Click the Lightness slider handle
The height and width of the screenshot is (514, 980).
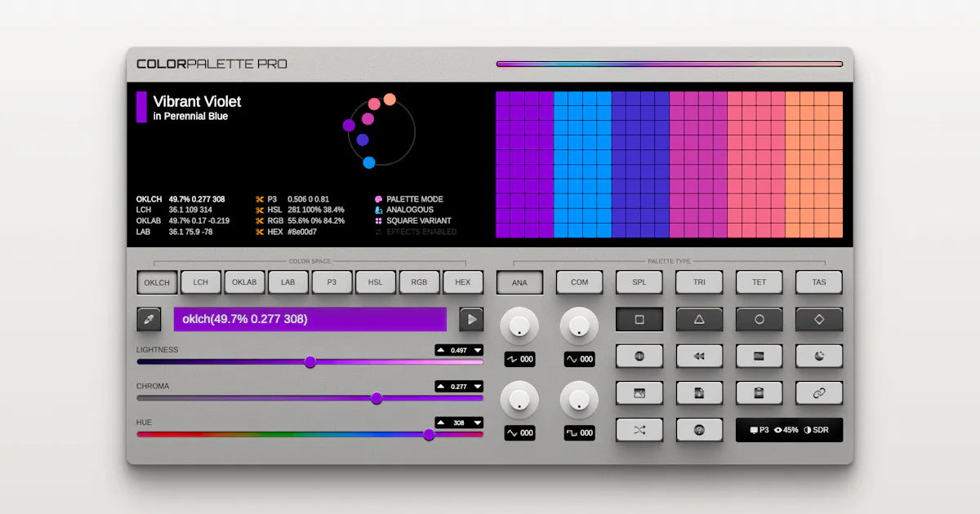point(310,361)
